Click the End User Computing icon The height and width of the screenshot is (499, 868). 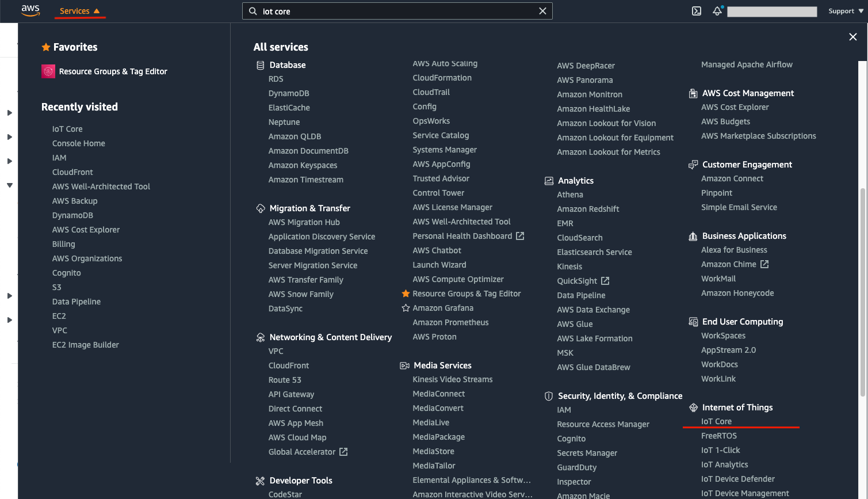coord(693,322)
